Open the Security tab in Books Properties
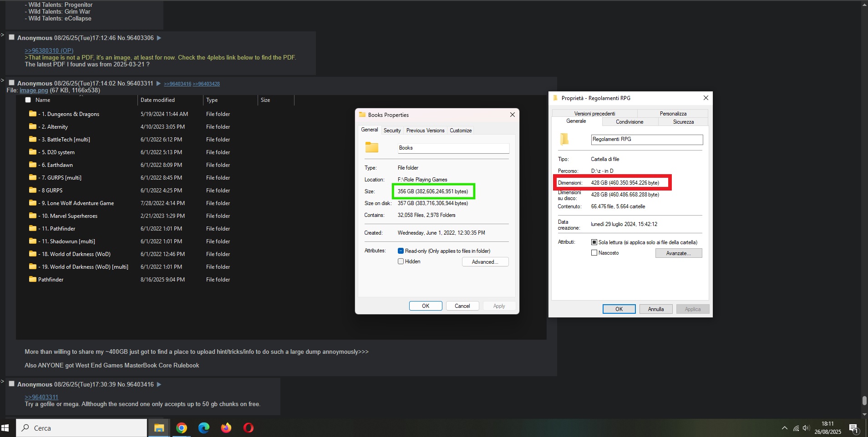Viewport: 868px width, 437px height. [392, 131]
